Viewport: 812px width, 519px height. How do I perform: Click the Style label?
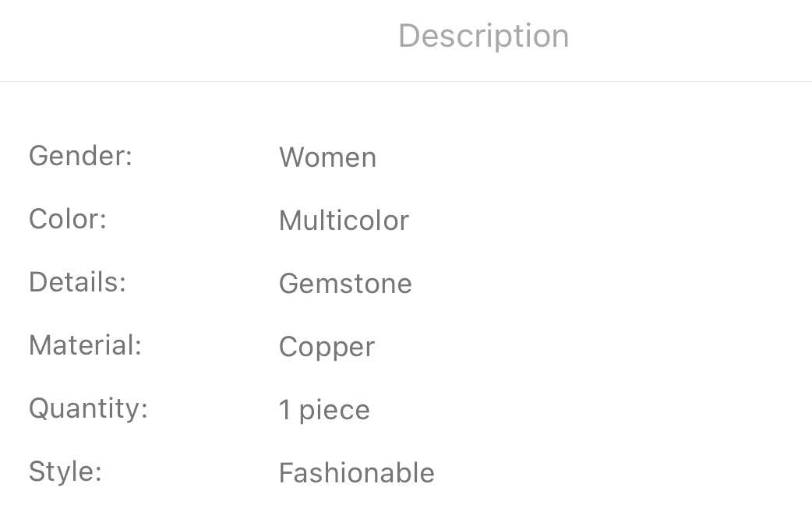[x=65, y=471]
